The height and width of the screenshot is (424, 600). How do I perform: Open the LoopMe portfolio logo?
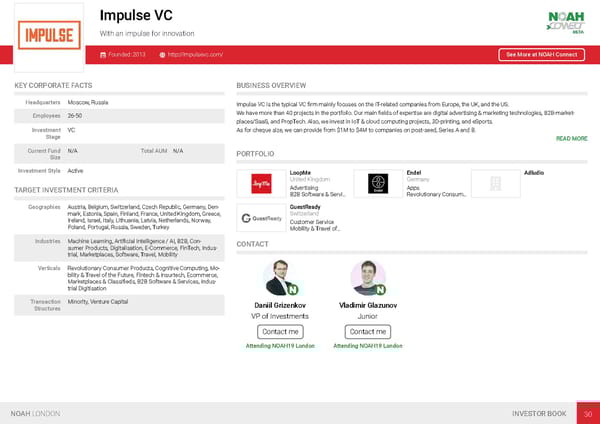tap(261, 184)
